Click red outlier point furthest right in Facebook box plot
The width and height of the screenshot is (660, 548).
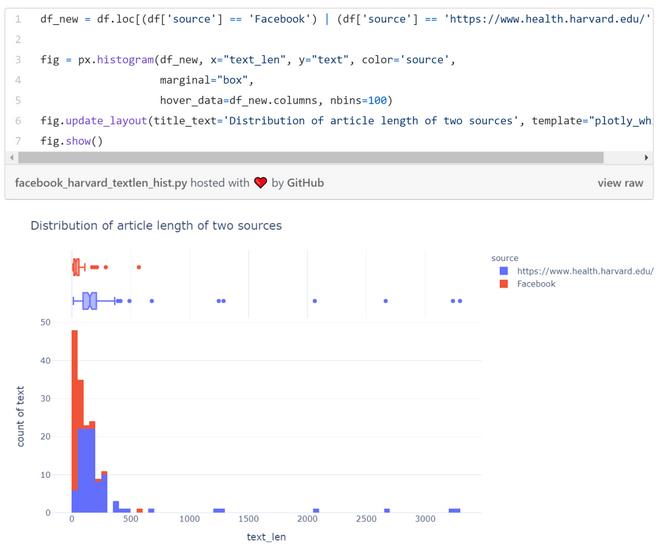point(139,267)
